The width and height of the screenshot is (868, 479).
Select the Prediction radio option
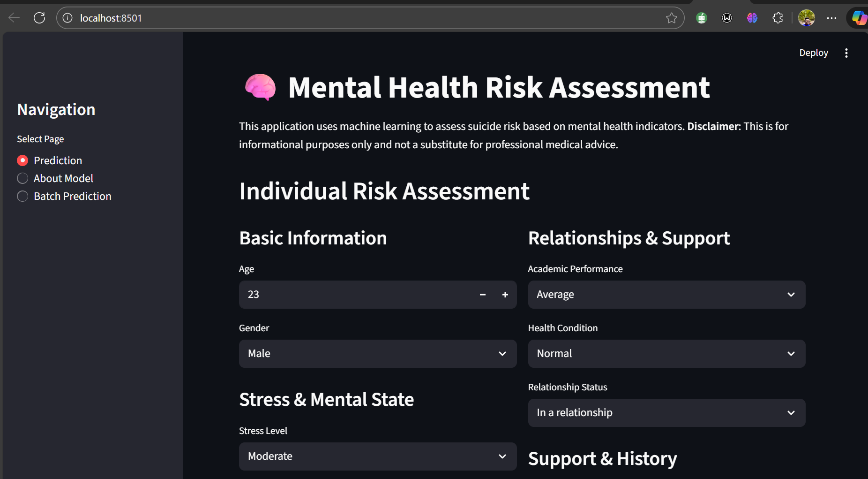(x=22, y=160)
